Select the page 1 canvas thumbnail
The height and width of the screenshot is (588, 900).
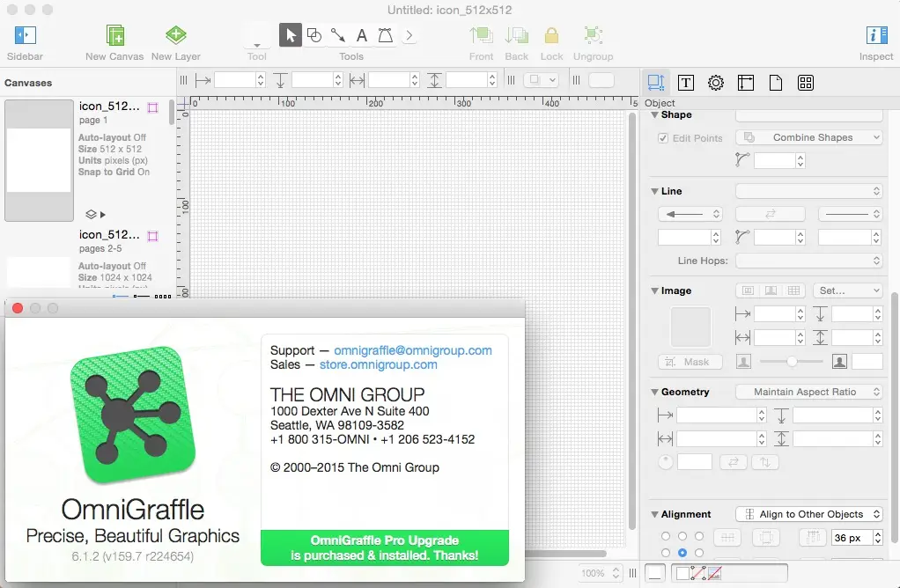[39, 160]
